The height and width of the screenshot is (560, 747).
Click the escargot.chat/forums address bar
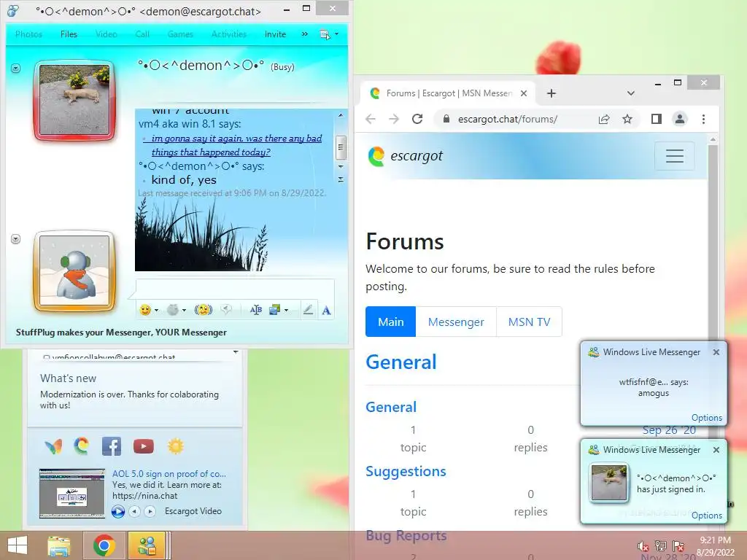[x=508, y=119]
